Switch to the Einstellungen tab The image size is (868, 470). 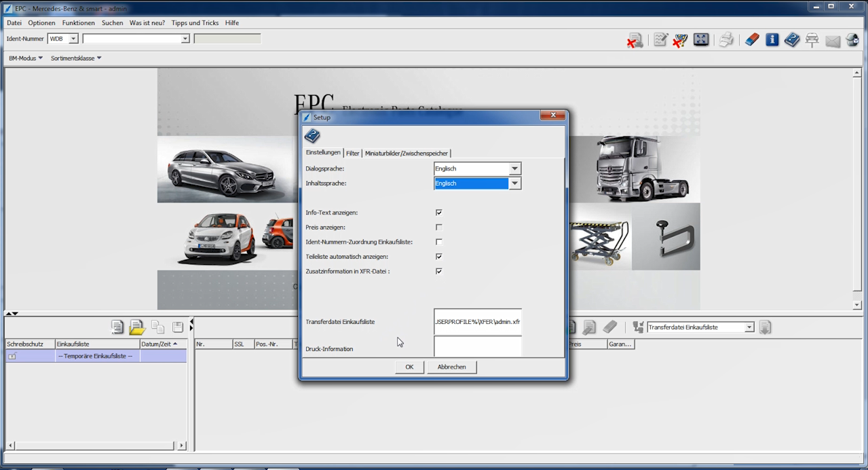(x=323, y=153)
